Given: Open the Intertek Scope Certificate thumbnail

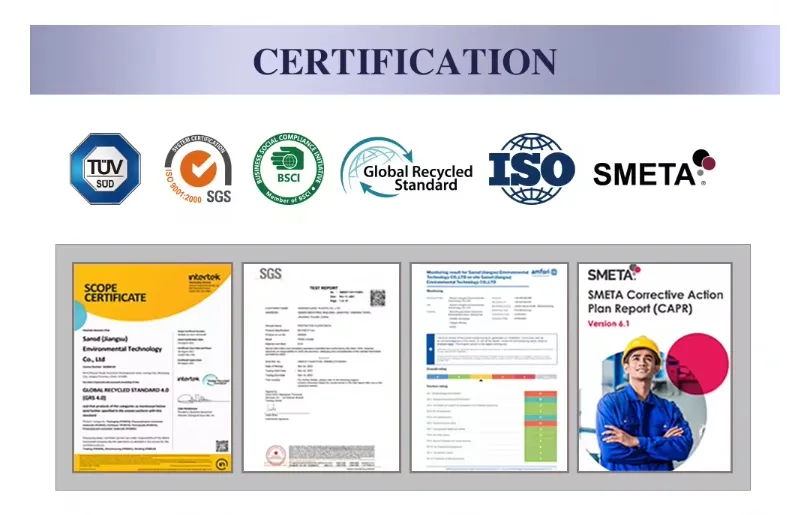Looking at the screenshot, I should (152, 367).
